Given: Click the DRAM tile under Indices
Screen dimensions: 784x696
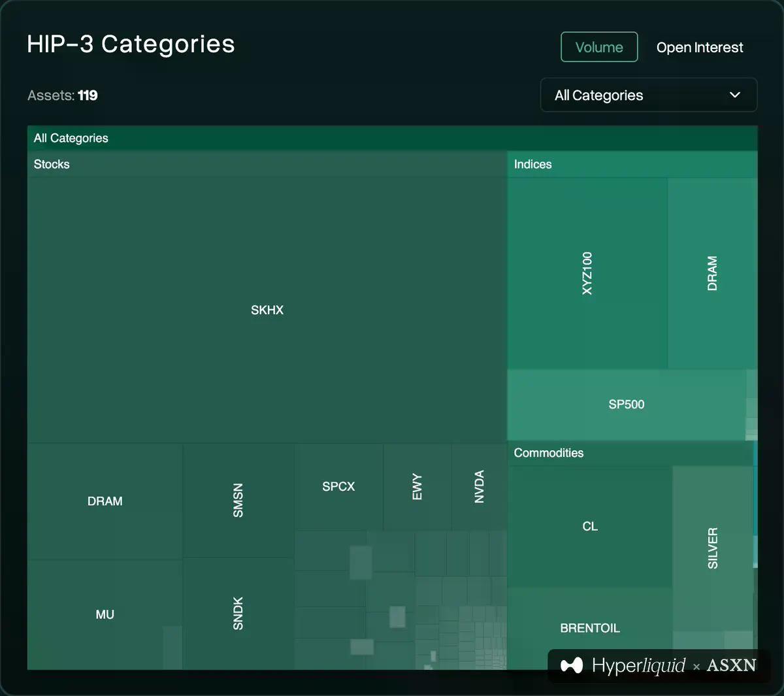Looking at the screenshot, I should [x=713, y=273].
